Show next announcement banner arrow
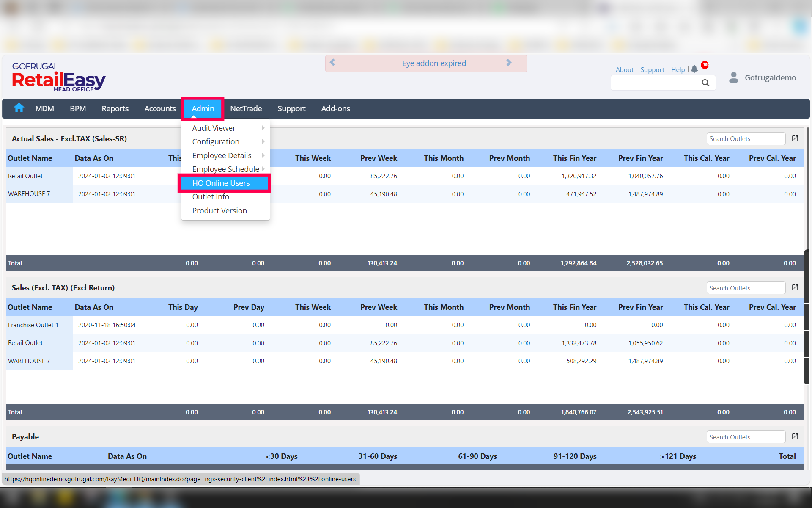The height and width of the screenshot is (508, 812). point(509,63)
